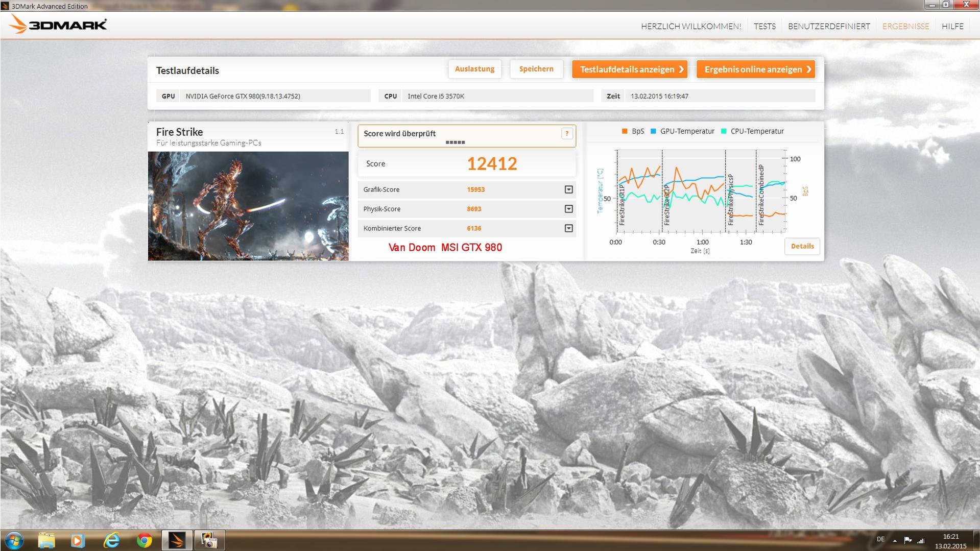
Task: Click Kombinierter Score value 6136
Action: [x=474, y=228]
